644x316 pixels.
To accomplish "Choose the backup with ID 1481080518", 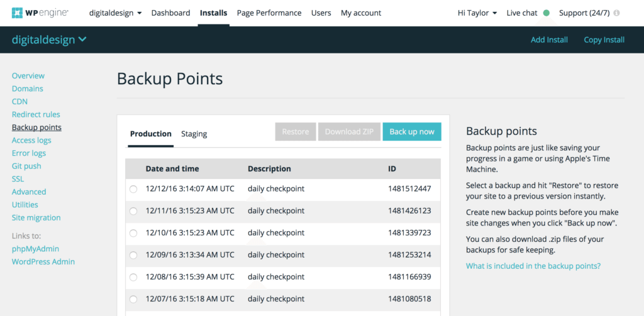I will 133,299.
